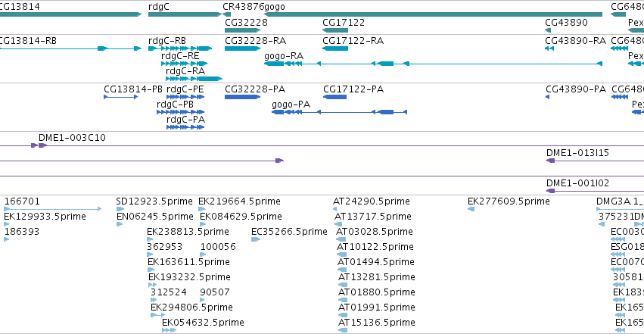Click the rdgC-RE transcript label
This screenshot has height=334, width=644.
180,56
